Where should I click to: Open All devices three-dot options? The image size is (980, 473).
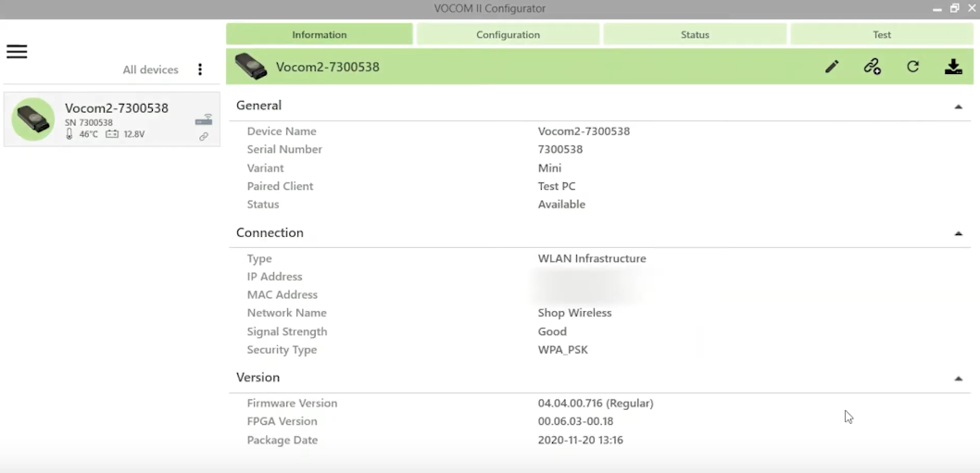point(200,69)
